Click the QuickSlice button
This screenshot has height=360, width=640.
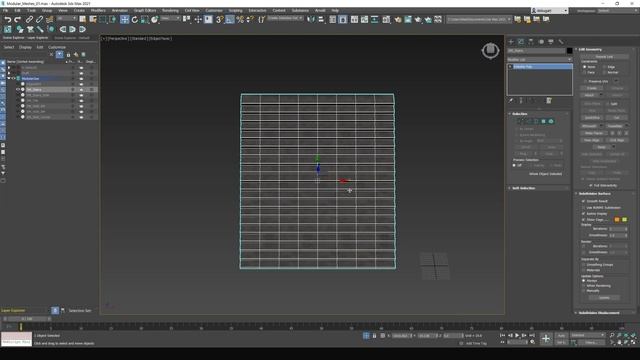pos(592,118)
